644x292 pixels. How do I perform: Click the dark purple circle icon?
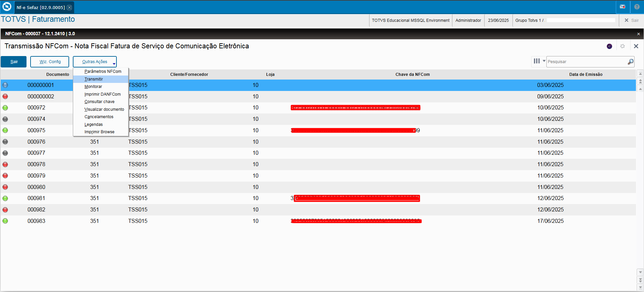coord(609,46)
